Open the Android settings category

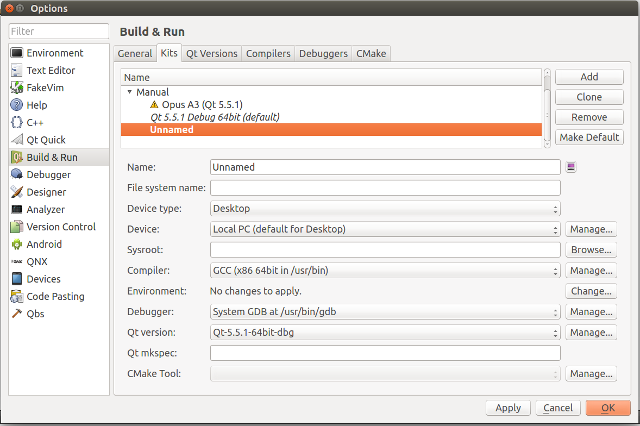click(x=59, y=244)
